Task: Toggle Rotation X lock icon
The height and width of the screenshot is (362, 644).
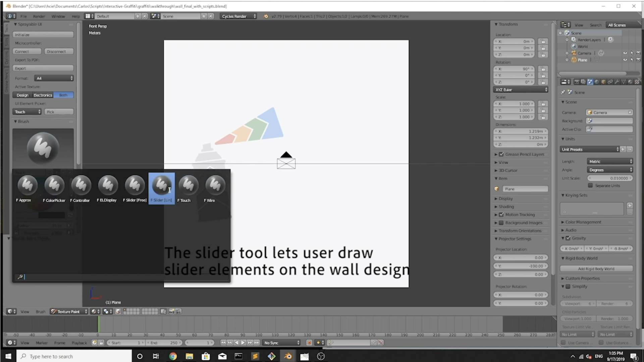Action: pos(543,69)
